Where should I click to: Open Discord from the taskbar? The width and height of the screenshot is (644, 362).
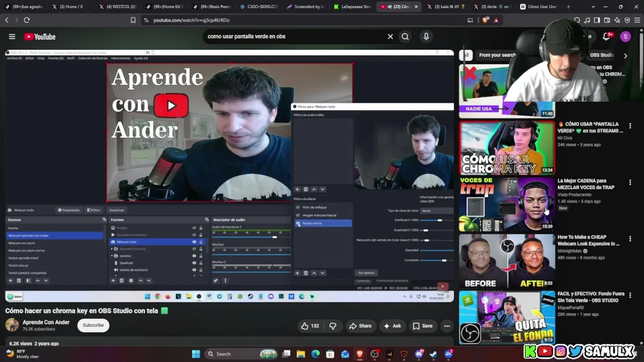pyautogui.click(x=419, y=354)
